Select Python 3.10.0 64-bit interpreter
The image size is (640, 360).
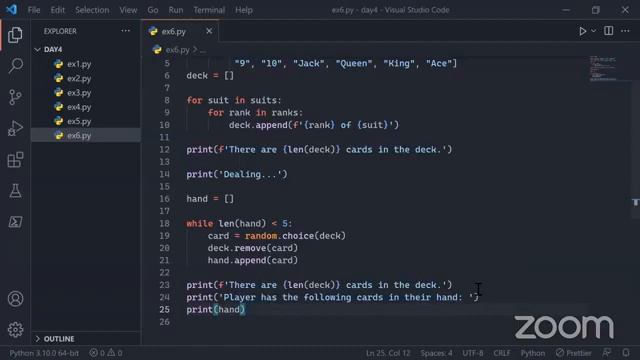click(44, 353)
